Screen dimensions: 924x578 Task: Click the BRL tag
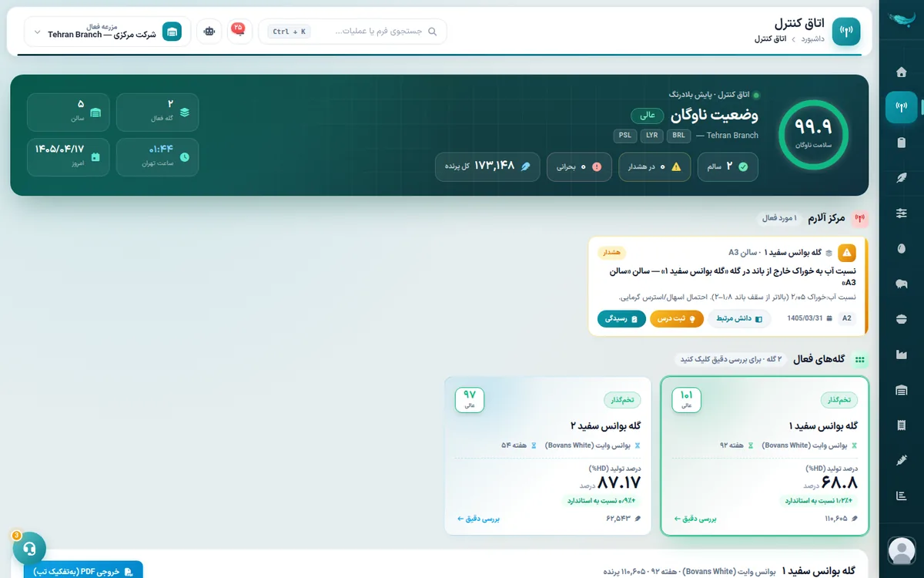coord(678,136)
